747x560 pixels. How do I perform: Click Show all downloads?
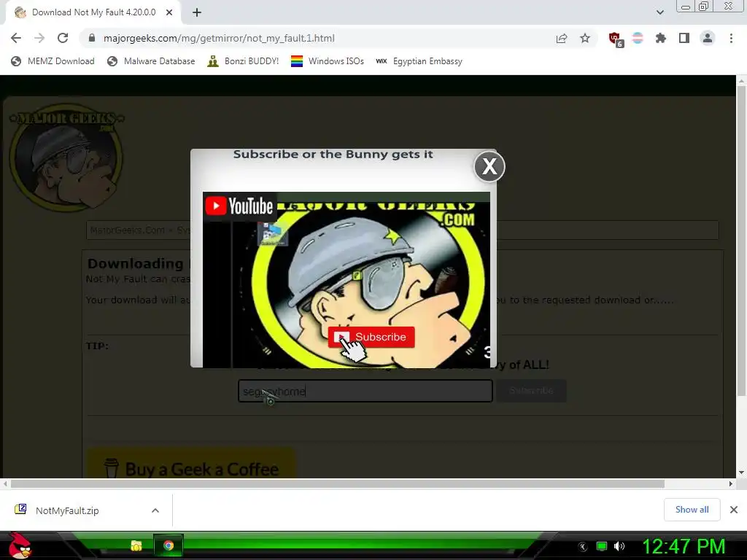click(x=692, y=510)
